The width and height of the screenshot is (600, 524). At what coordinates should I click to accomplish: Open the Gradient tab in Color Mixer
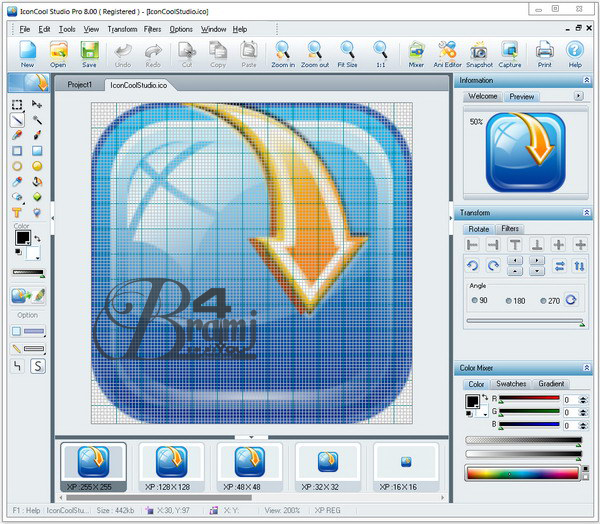(x=551, y=384)
